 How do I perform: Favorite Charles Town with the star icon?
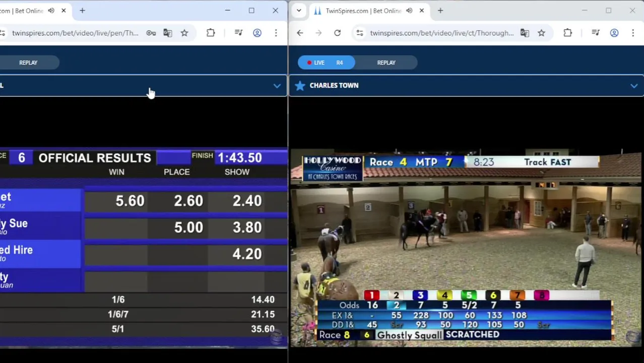[x=300, y=86]
